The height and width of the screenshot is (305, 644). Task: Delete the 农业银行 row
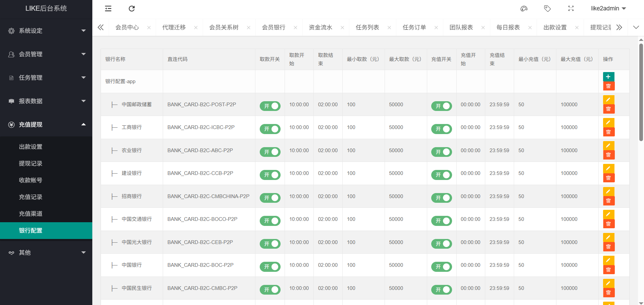(608, 155)
